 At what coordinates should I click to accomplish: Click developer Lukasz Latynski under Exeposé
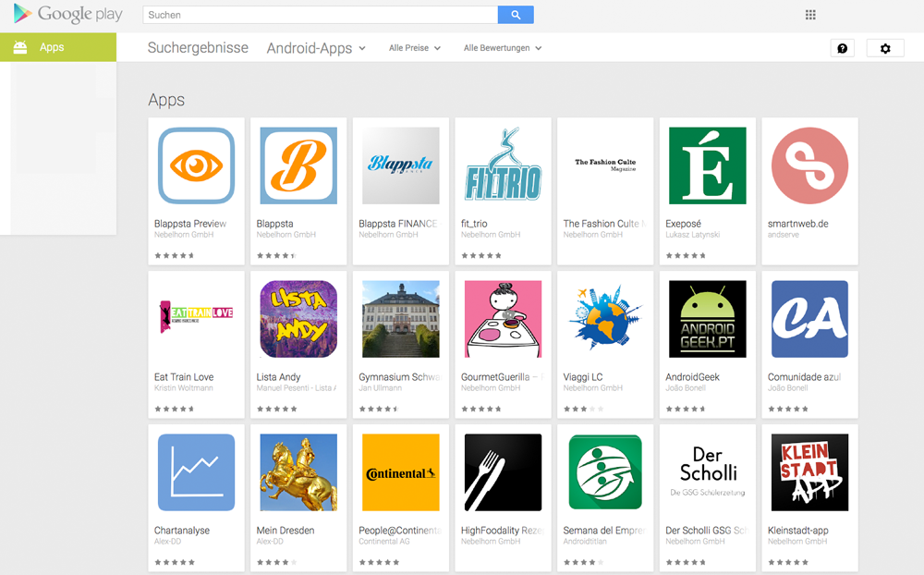[x=692, y=235]
